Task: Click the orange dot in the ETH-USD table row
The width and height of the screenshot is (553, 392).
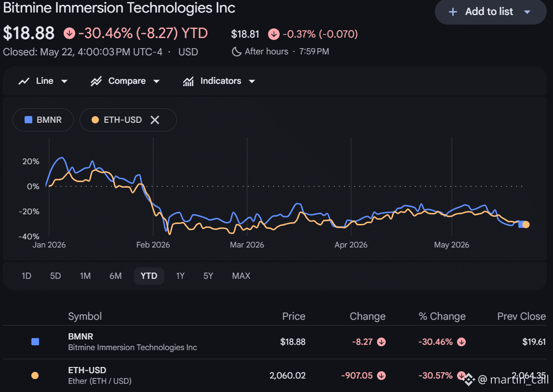Action: coord(35,376)
